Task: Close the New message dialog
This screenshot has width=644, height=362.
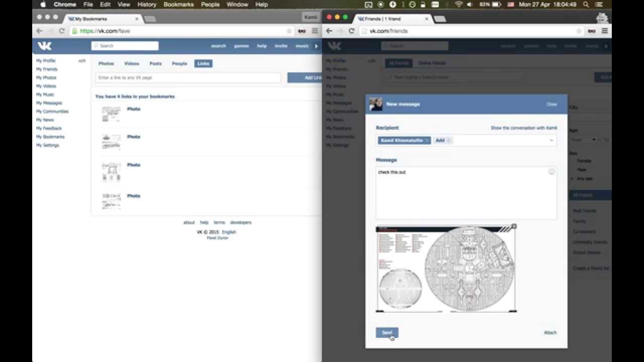Action: click(551, 104)
